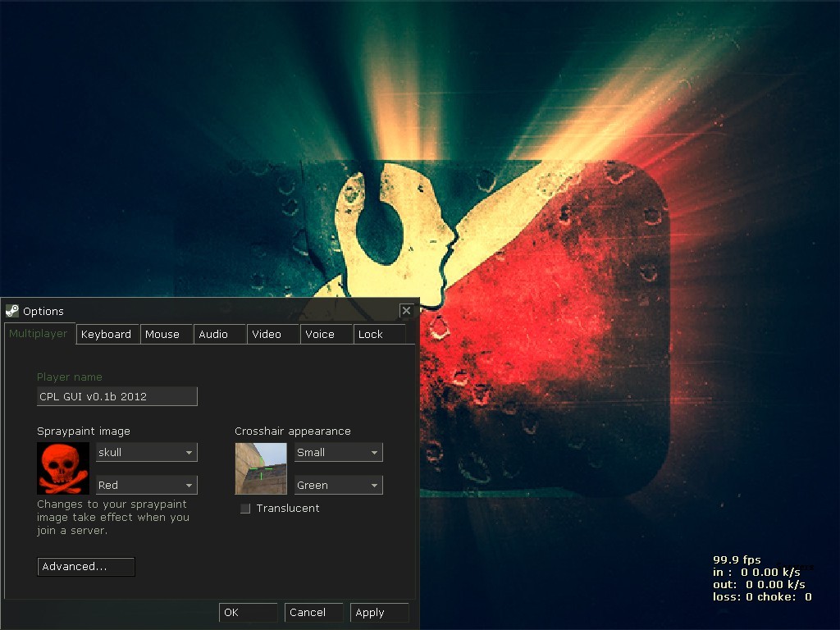
Task: Open the skull spraypaint image dropdown
Action: tap(147, 452)
